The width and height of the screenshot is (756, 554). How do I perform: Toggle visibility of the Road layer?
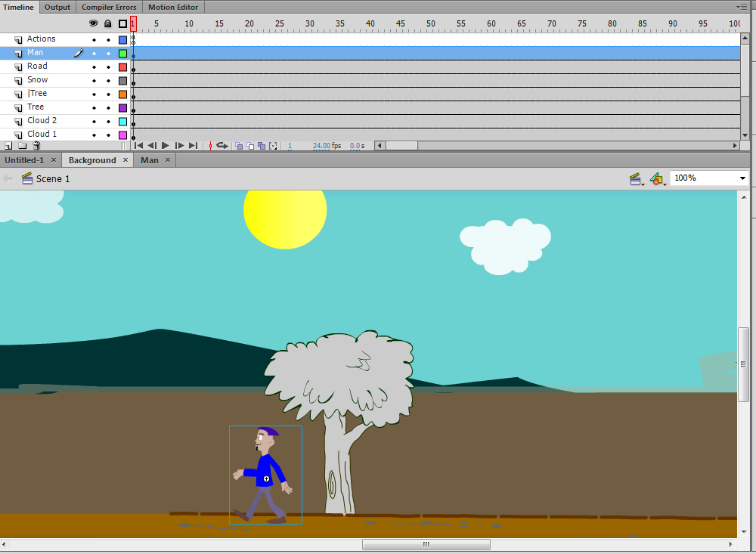(x=94, y=66)
